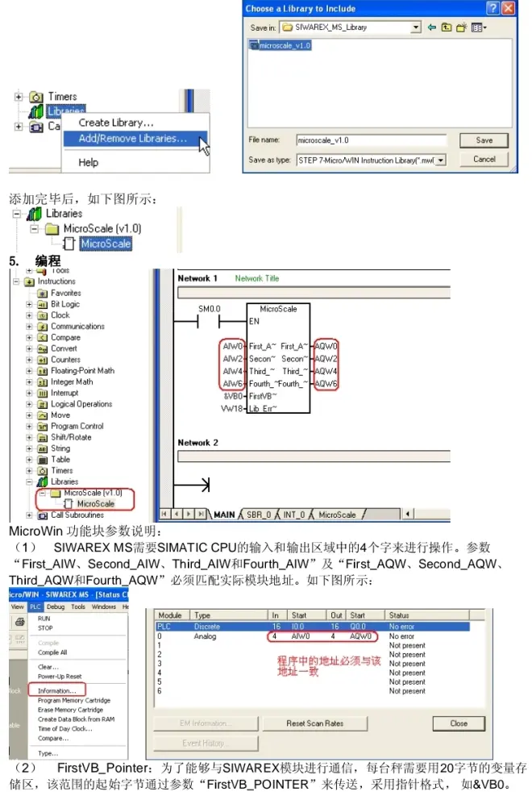Click the Move folder icon
The height and width of the screenshot is (792, 532).
click(43, 415)
